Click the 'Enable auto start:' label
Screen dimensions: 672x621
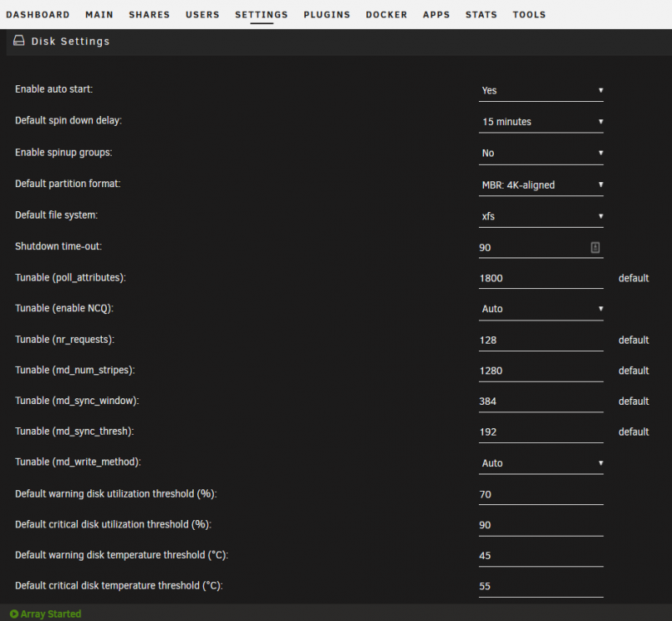point(54,89)
